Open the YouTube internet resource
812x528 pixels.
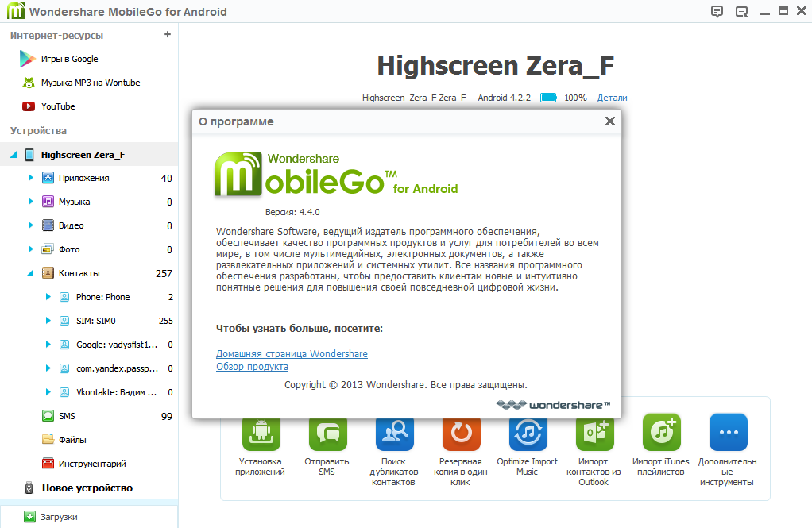pos(58,106)
